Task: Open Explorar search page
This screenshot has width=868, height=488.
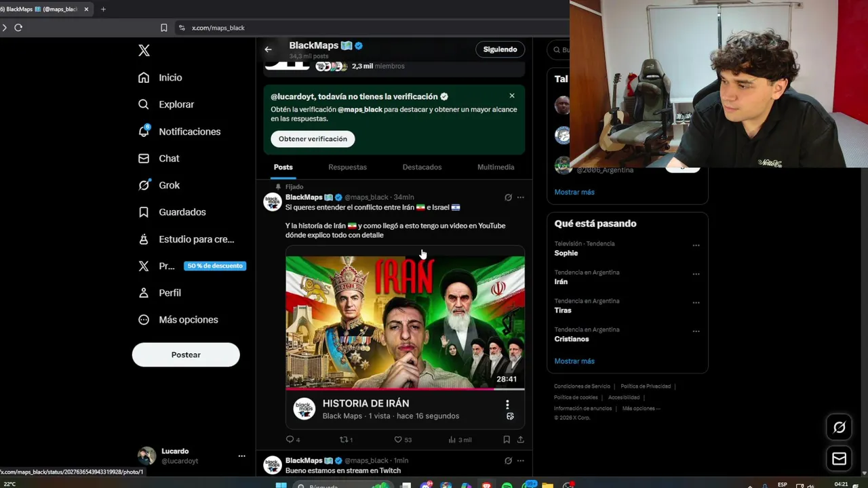Action: click(x=166, y=104)
